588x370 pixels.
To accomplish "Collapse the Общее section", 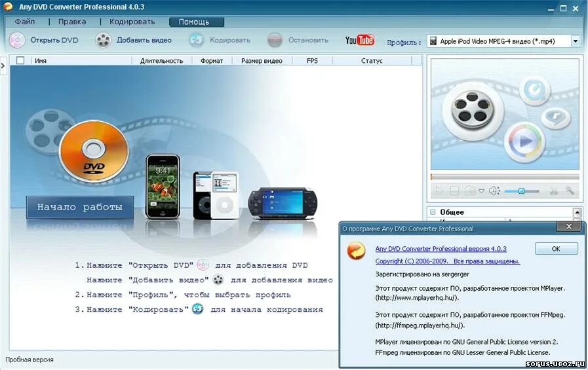I will click(433, 212).
